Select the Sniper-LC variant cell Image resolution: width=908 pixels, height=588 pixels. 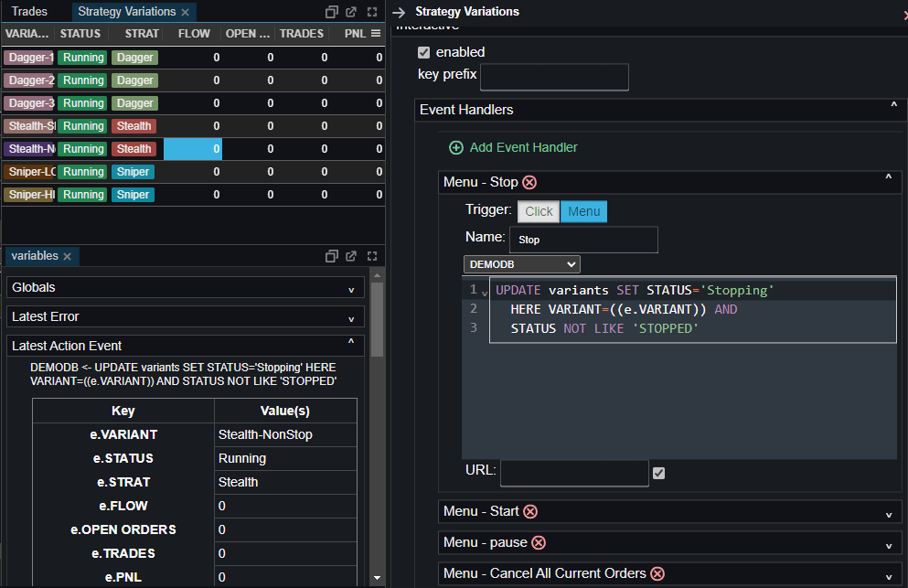pyautogui.click(x=29, y=172)
